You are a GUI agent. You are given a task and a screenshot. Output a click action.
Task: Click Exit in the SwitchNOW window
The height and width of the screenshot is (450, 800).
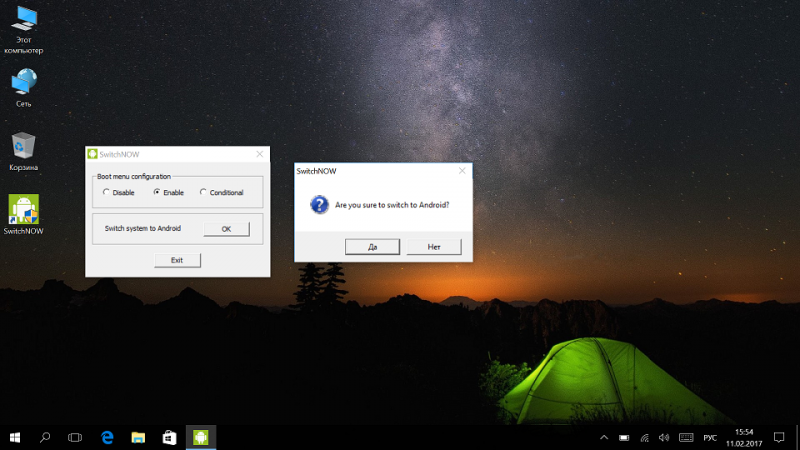(x=177, y=260)
